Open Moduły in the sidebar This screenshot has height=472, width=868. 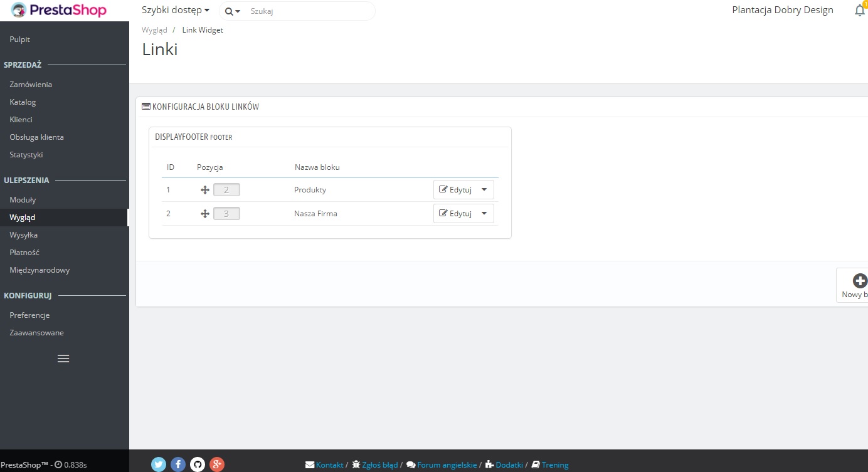click(x=23, y=200)
